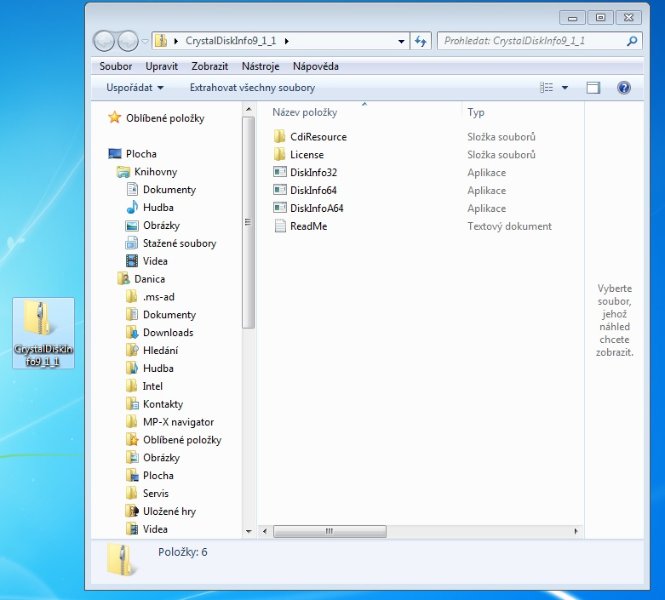Click the magnifier search icon
The height and width of the screenshot is (600, 665).
(632, 41)
